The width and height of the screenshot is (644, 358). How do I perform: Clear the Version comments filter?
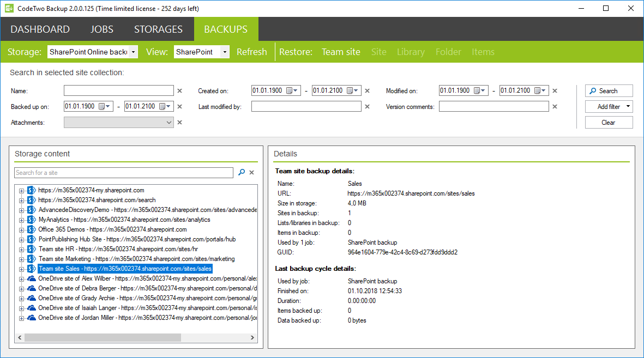(555, 106)
